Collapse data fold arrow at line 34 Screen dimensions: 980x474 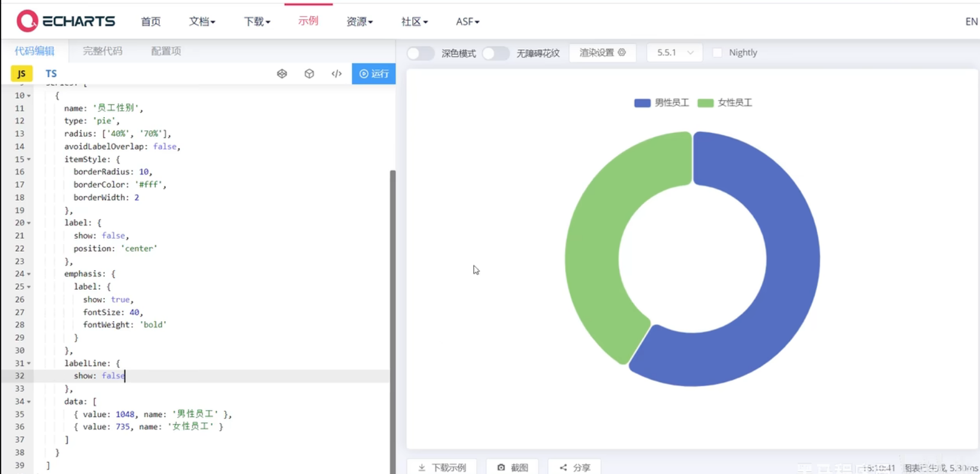[29, 402]
